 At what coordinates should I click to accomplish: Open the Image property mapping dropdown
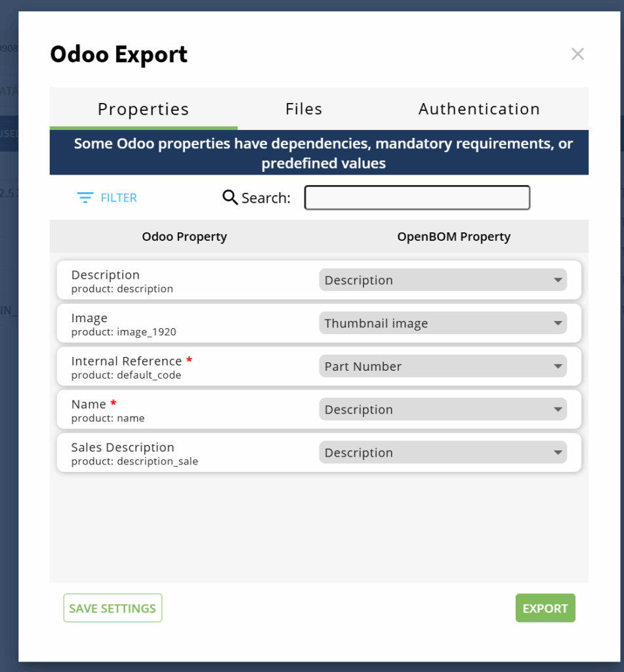pos(443,324)
